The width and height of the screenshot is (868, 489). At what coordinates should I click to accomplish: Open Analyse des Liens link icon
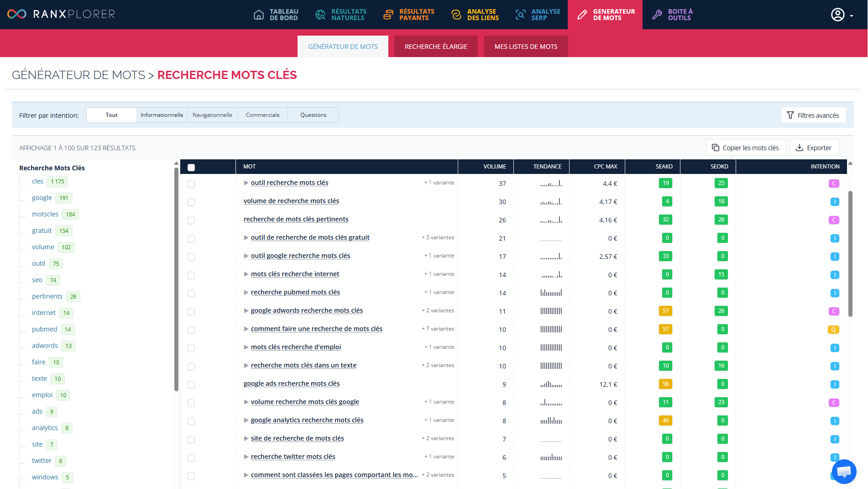point(456,15)
